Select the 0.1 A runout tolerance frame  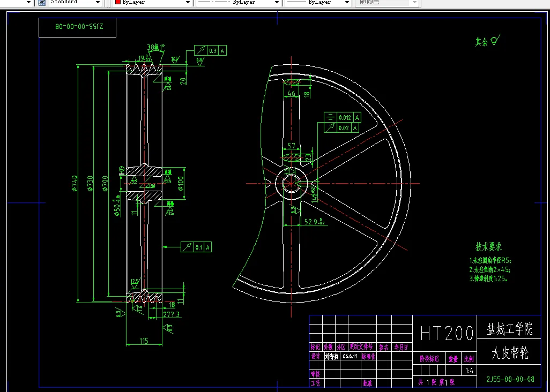click(x=196, y=247)
